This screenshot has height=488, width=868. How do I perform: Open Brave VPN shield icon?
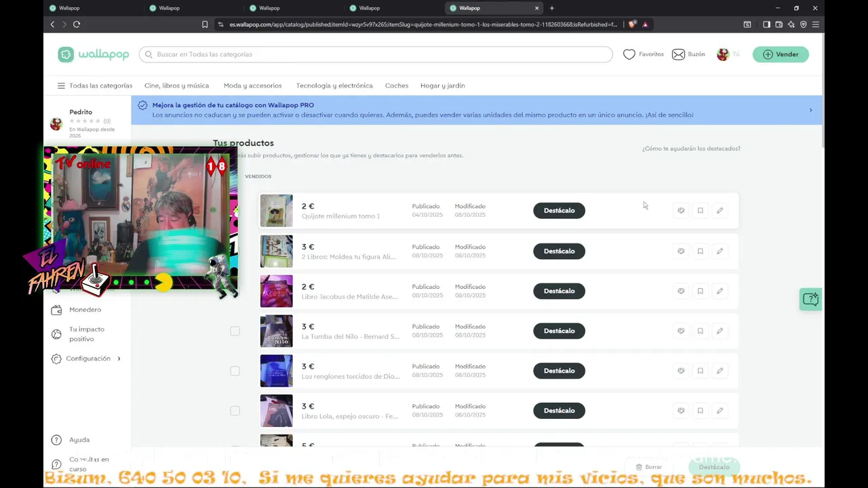click(803, 24)
